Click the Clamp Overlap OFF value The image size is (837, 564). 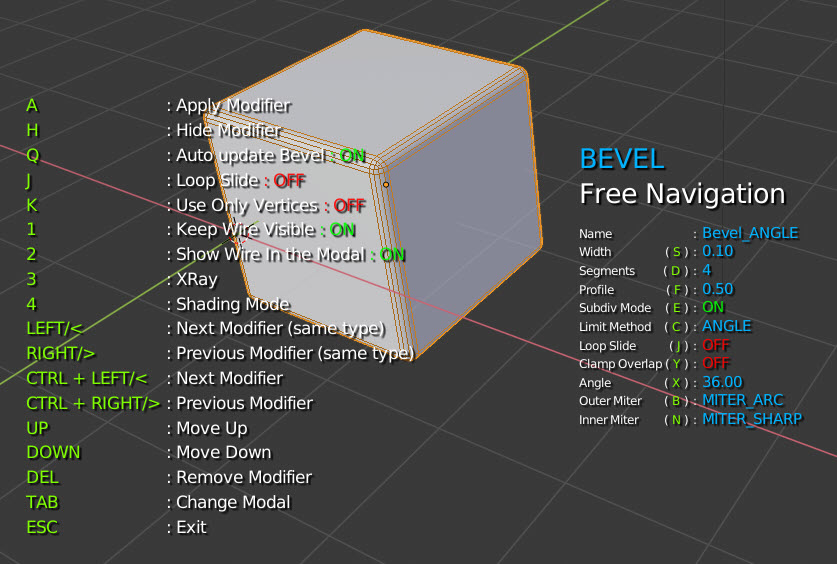(716, 363)
